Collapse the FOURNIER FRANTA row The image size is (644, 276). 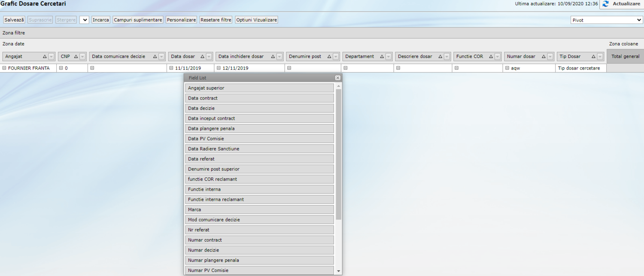coord(4,68)
